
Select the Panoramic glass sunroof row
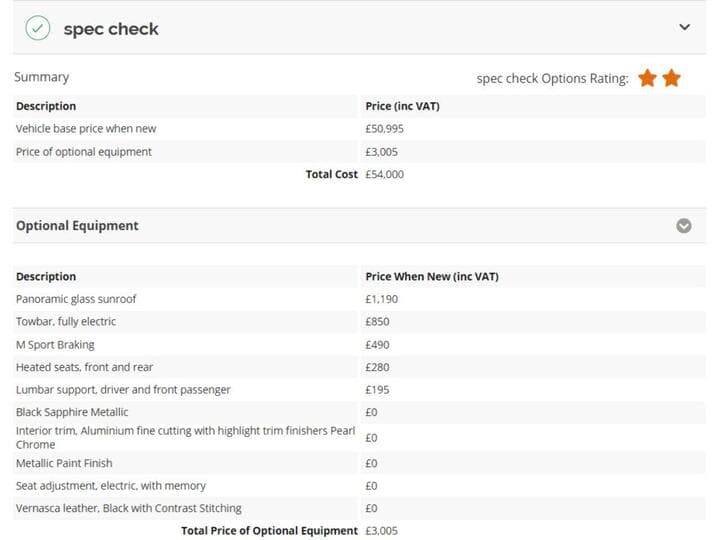[359, 299]
